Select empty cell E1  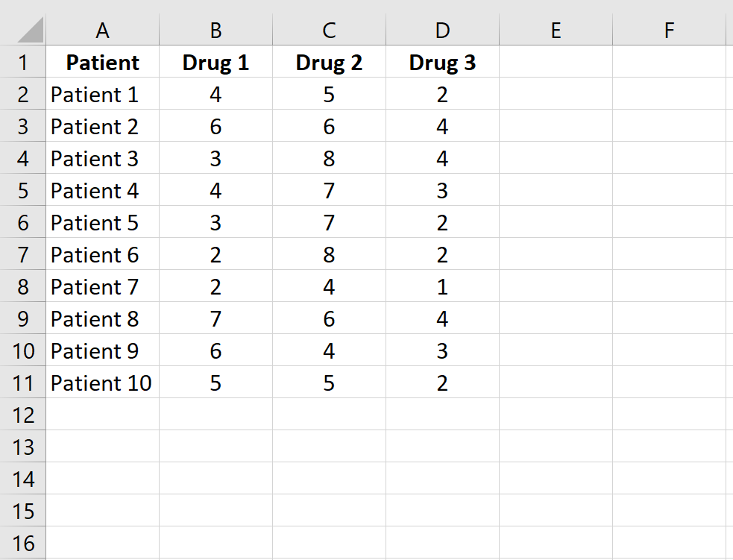pyautogui.click(x=556, y=63)
